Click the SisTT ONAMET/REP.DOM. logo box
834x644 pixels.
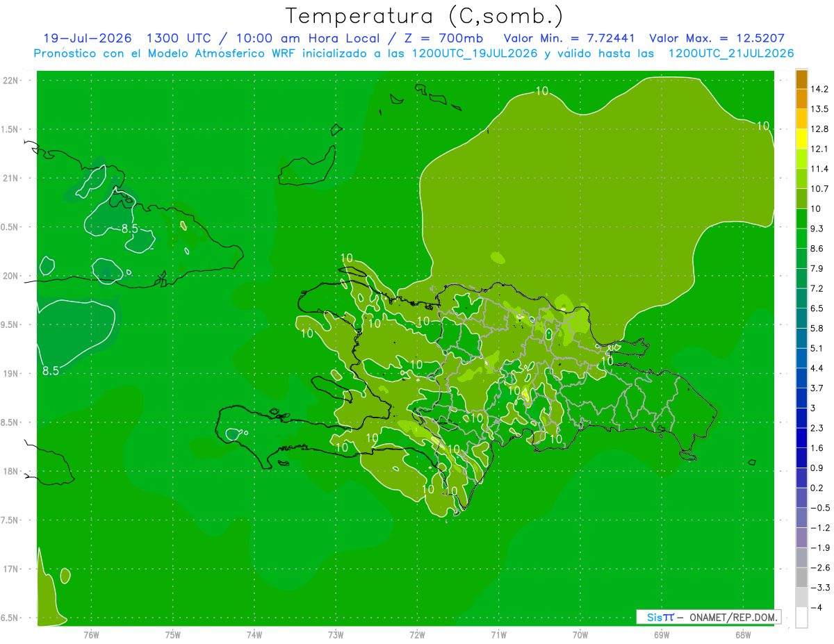708,617
